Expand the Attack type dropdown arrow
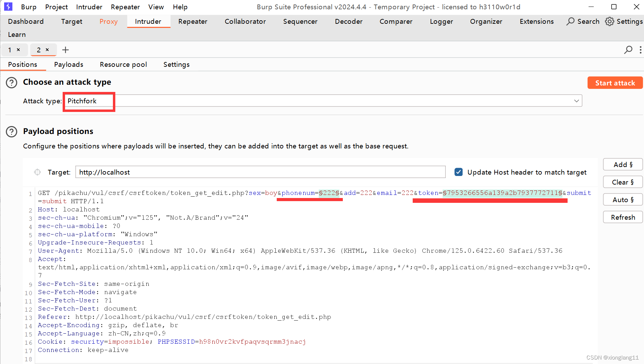The height and width of the screenshot is (364, 644). tap(577, 101)
